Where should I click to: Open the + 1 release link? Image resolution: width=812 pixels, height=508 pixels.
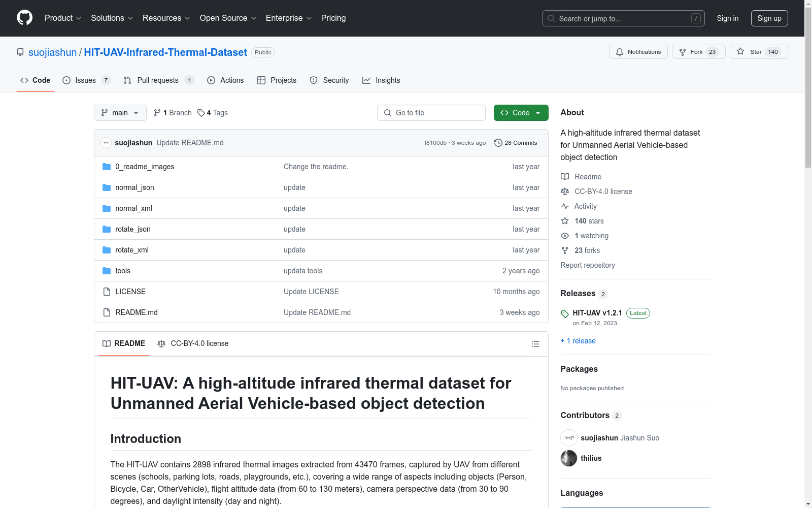578,341
